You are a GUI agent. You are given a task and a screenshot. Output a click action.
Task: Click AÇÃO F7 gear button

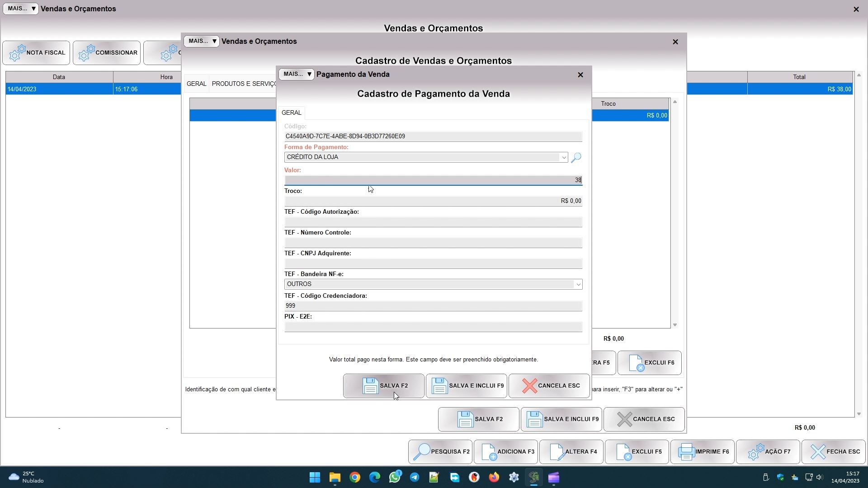coord(768,452)
